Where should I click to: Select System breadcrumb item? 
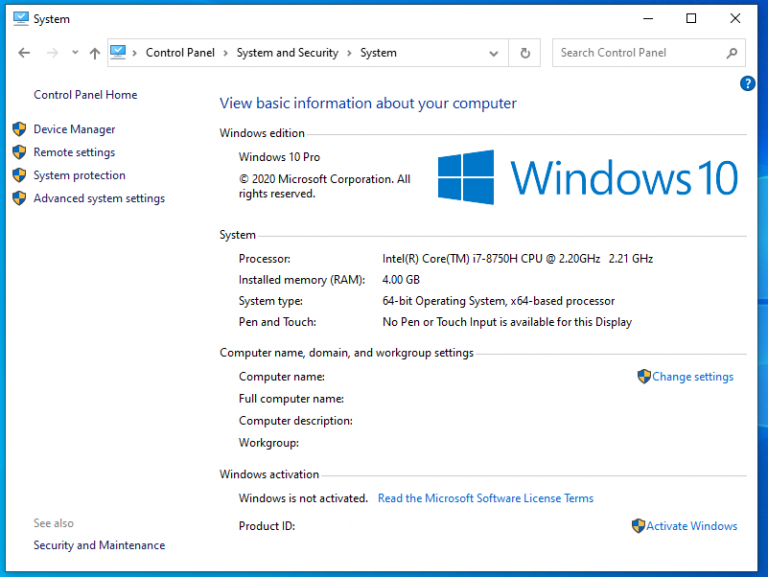[x=378, y=52]
